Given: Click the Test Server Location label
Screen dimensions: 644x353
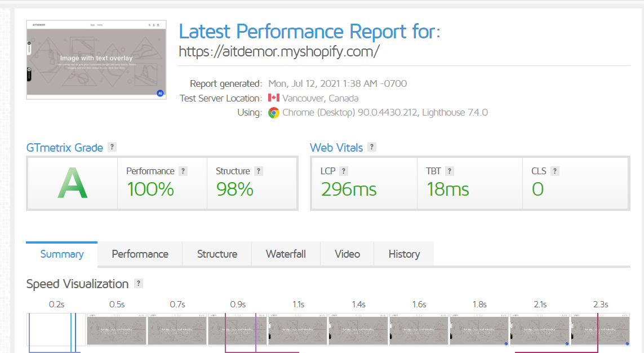Looking at the screenshot, I should (220, 98).
